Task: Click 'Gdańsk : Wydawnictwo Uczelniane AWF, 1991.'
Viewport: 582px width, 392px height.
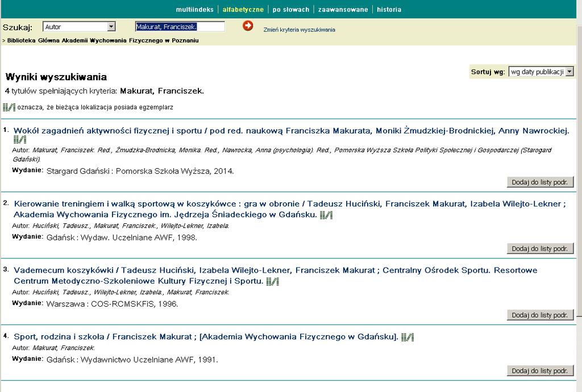Action: click(x=132, y=360)
